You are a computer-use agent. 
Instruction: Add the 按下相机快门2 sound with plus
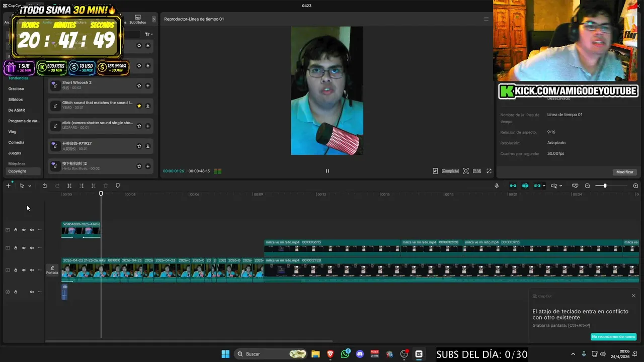click(148, 166)
